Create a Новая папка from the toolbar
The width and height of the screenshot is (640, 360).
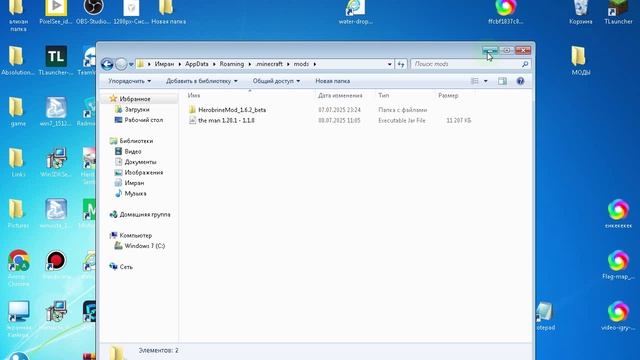point(332,81)
